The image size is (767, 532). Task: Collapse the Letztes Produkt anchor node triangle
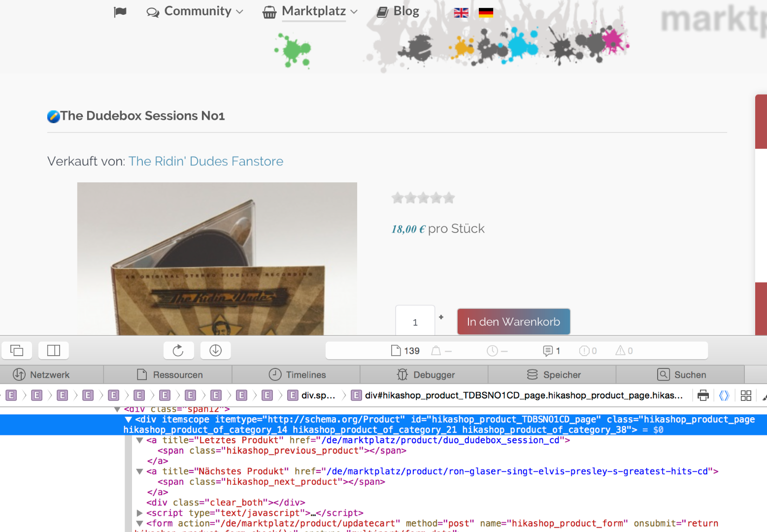(x=139, y=440)
